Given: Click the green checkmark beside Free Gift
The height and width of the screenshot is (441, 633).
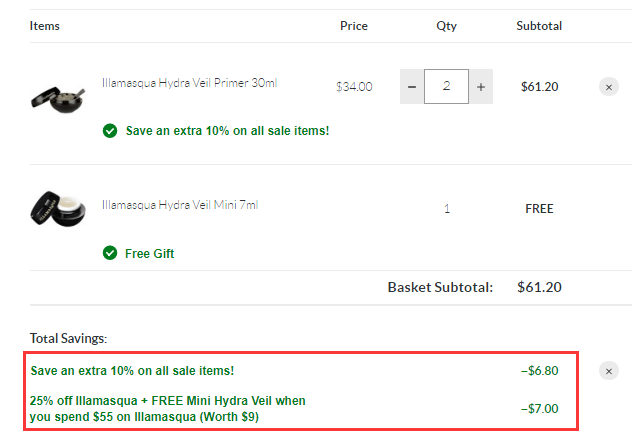Looking at the screenshot, I should [x=110, y=253].
